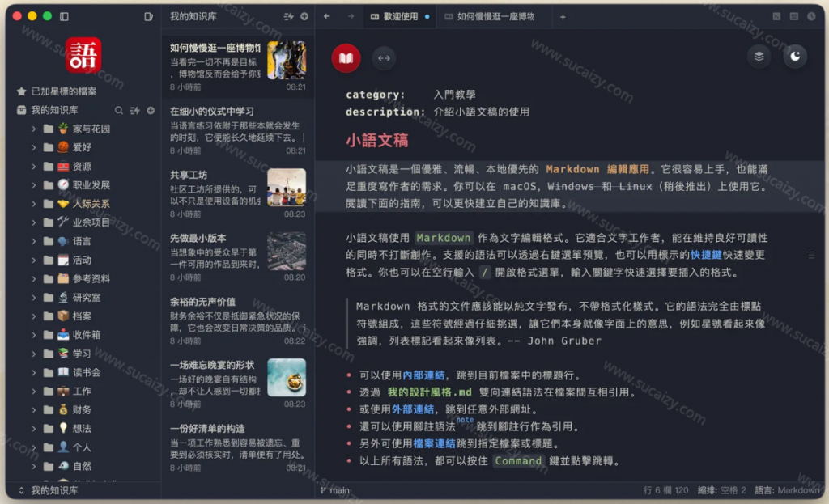Search in 我的知识库 using the magnifier icon
829x504 pixels.
click(x=119, y=110)
